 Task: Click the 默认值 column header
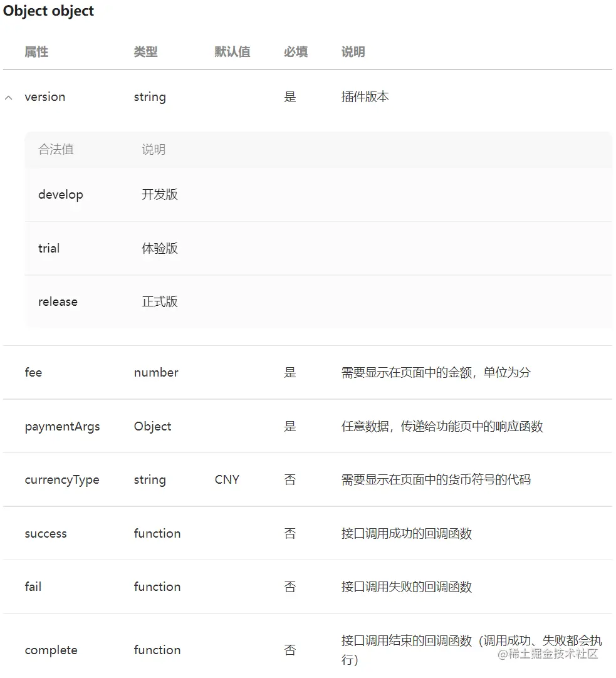click(x=232, y=52)
